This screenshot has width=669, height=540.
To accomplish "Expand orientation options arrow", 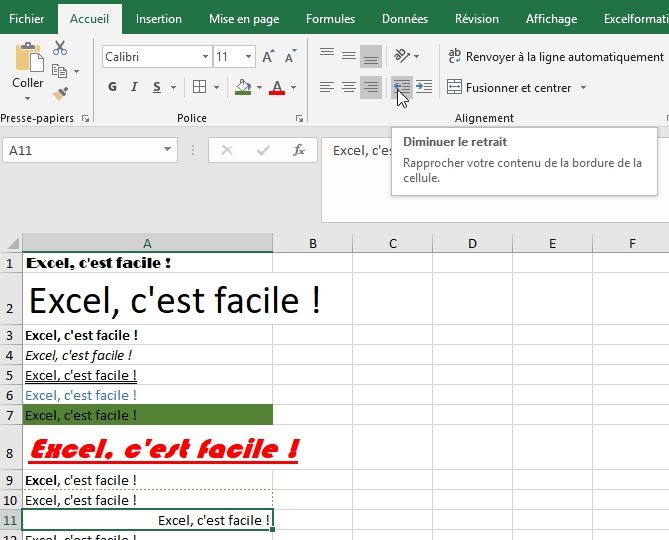I will coord(416,56).
